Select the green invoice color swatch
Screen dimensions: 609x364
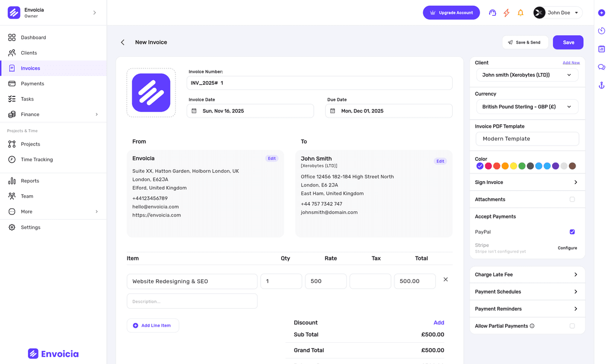522,166
